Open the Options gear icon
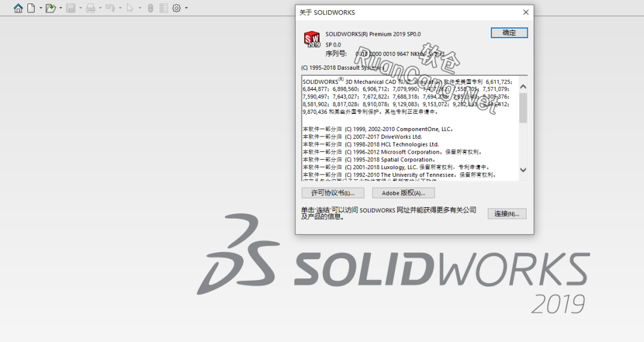The height and width of the screenshot is (342, 644). (x=177, y=8)
